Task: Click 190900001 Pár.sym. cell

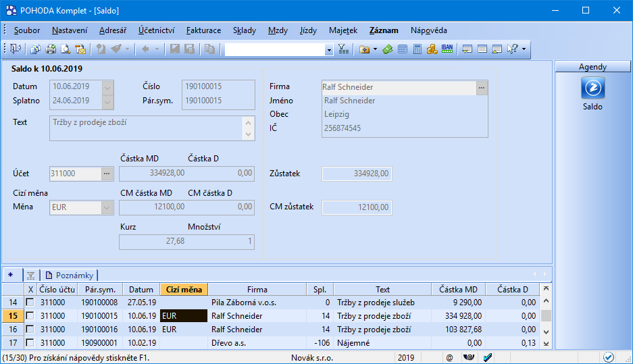Action: pyautogui.click(x=99, y=342)
